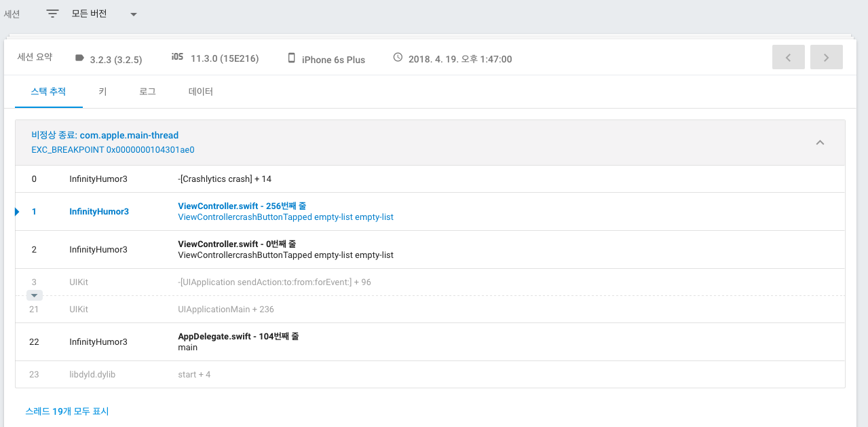Click iPhone 6s Plus device text
Screen dimensions: 868x427
click(333, 60)
